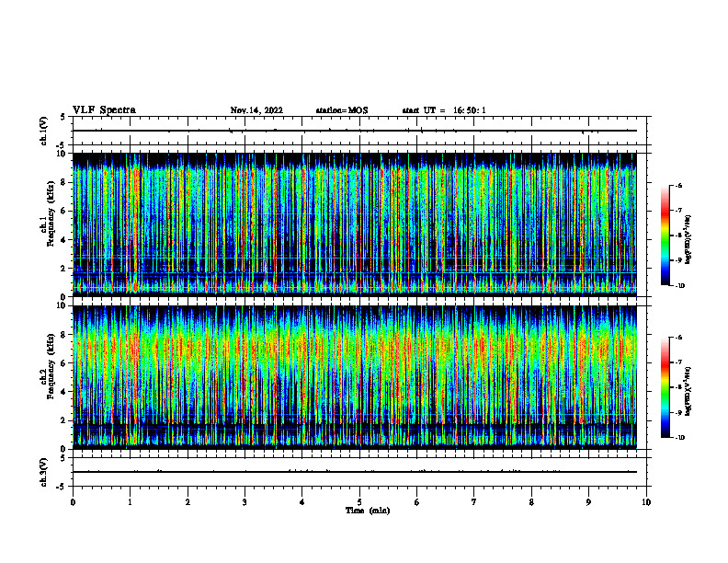Click the "5" volt tick on ch.1(V) axis
This screenshot has width=728, height=563.
(63, 117)
